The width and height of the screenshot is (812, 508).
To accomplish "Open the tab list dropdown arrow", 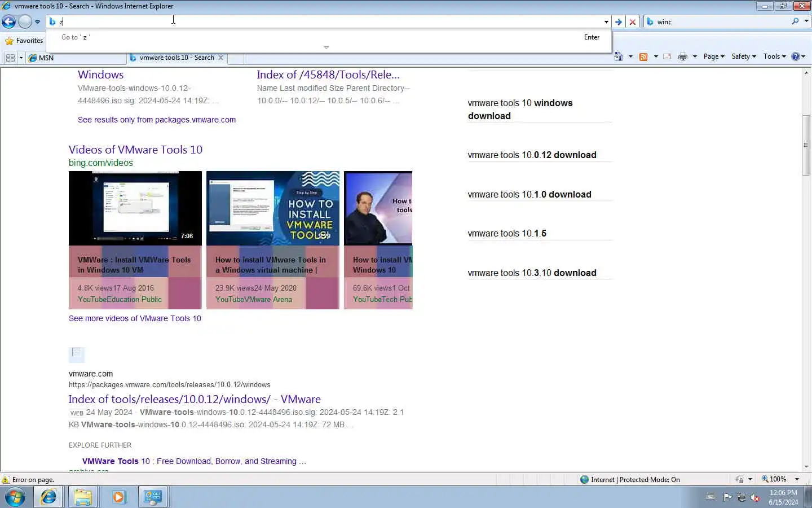I will (21, 58).
